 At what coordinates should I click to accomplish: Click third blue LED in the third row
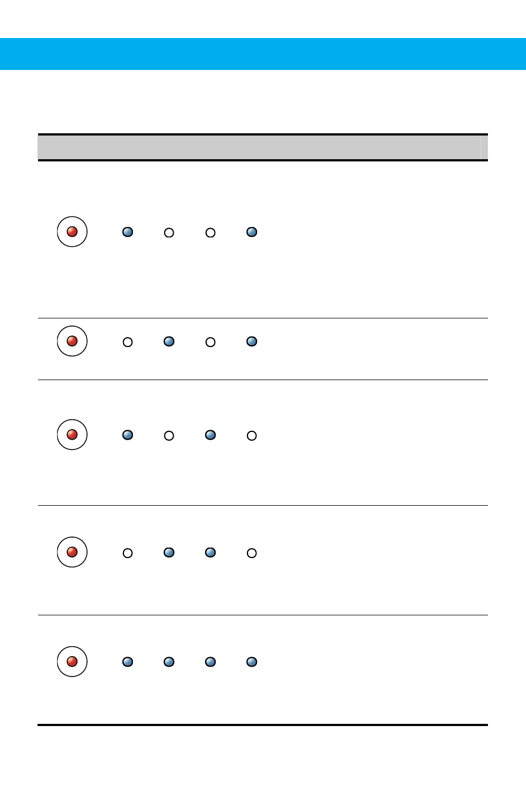pyautogui.click(x=211, y=435)
